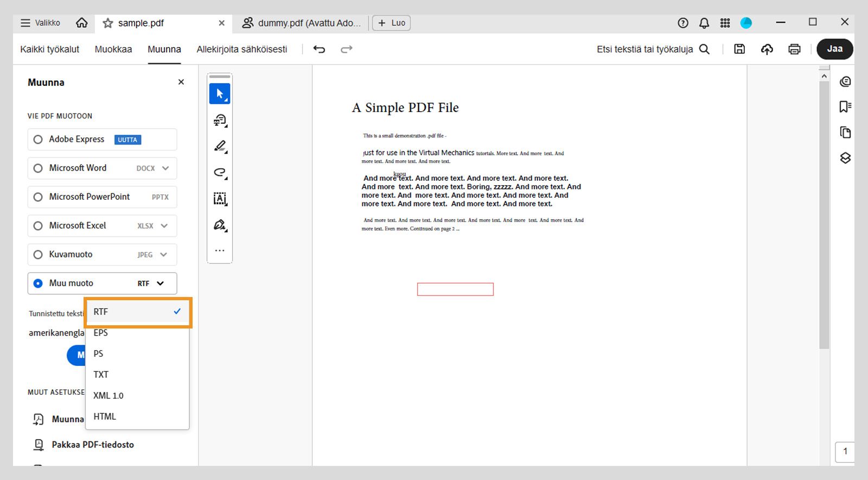Open more tools ellipsis
The height and width of the screenshot is (480, 868).
coord(220,251)
